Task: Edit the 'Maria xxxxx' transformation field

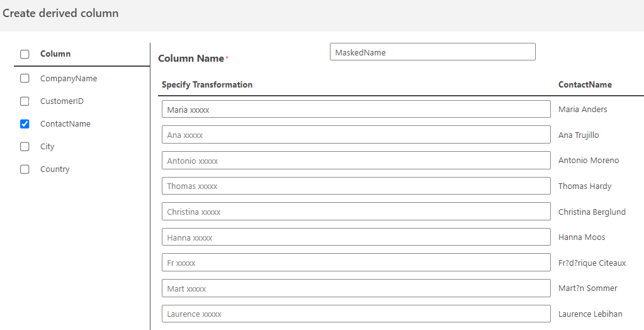Action: pos(356,110)
